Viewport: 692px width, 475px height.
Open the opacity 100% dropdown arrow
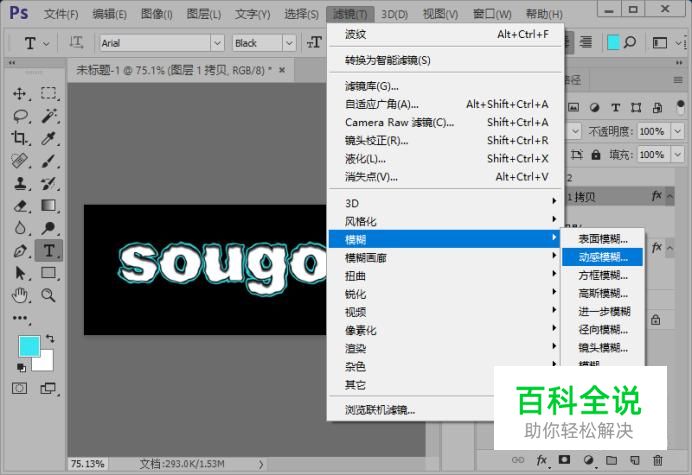pyautogui.click(x=677, y=131)
